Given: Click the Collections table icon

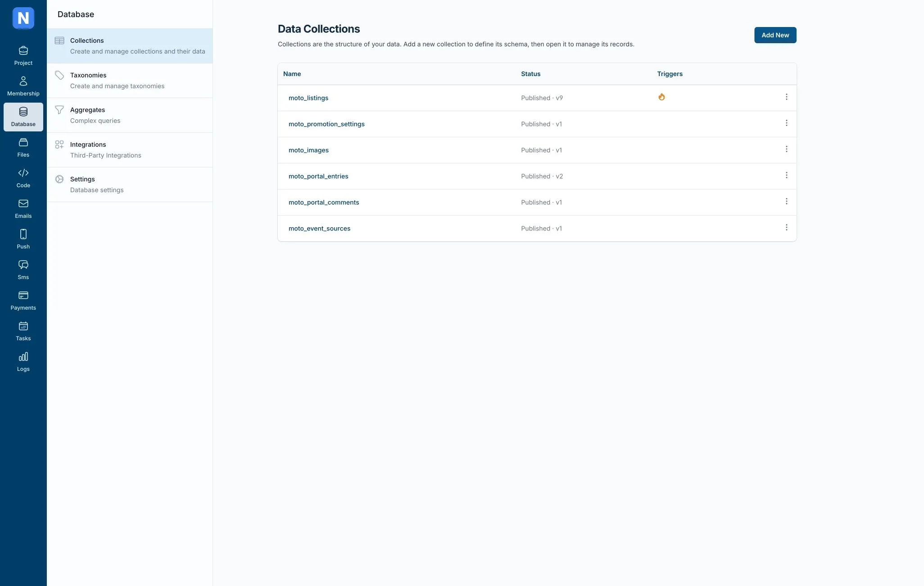Looking at the screenshot, I should 59,41.
